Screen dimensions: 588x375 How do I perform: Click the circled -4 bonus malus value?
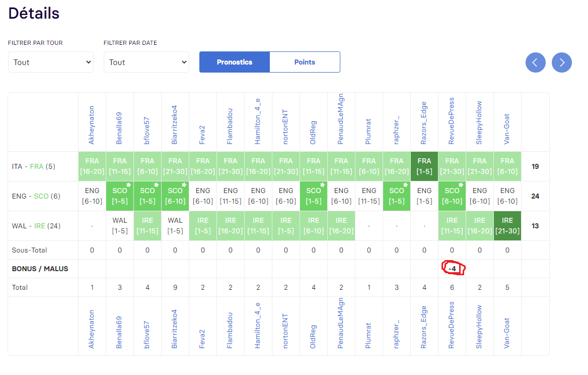(453, 269)
